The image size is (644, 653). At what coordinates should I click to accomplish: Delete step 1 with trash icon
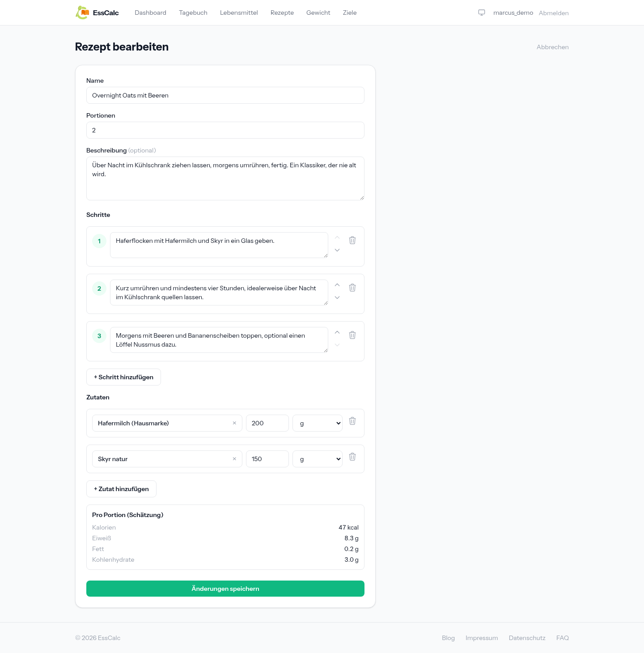[x=352, y=240]
